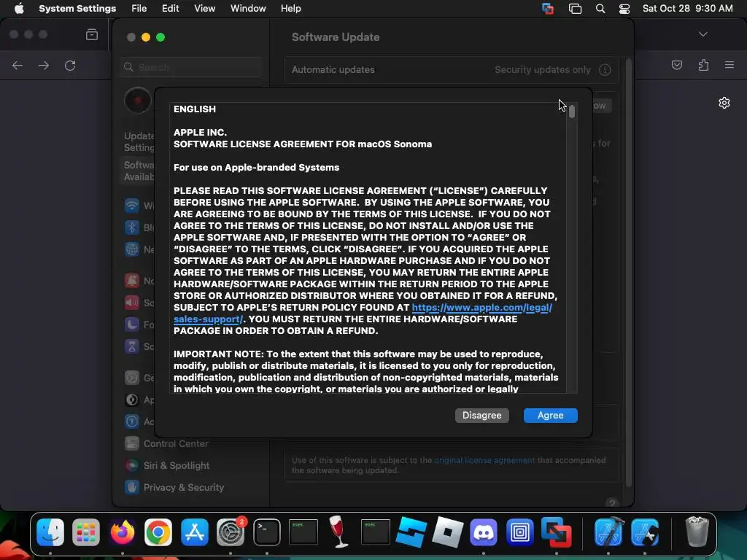Open the browser extensions puzzle icon
The image size is (747, 560).
(703, 65)
